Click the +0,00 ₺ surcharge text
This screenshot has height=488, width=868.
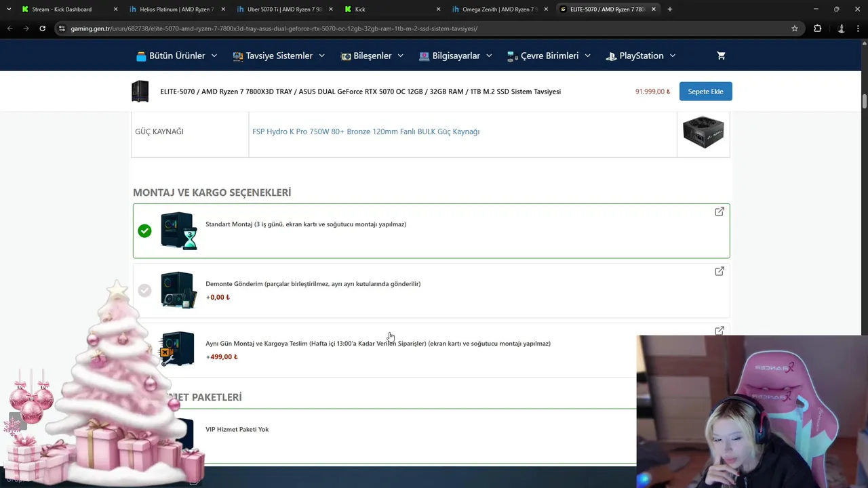click(x=218, y=297)
